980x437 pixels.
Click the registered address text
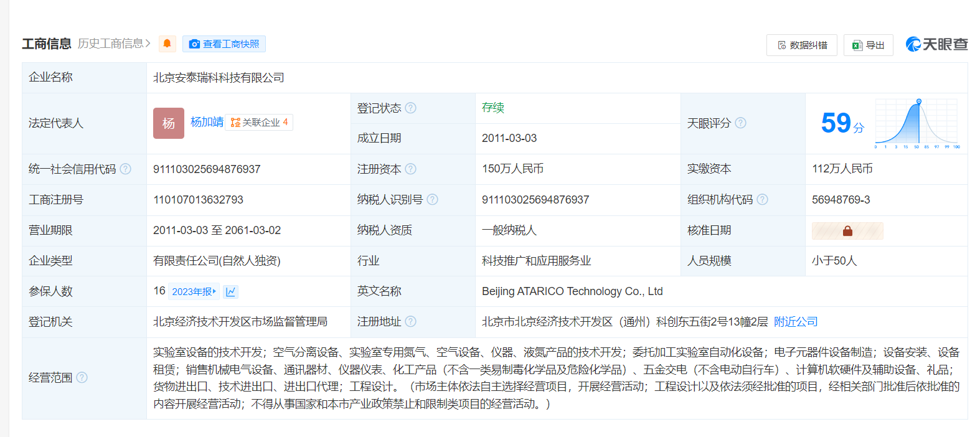(x=625, y=322)
